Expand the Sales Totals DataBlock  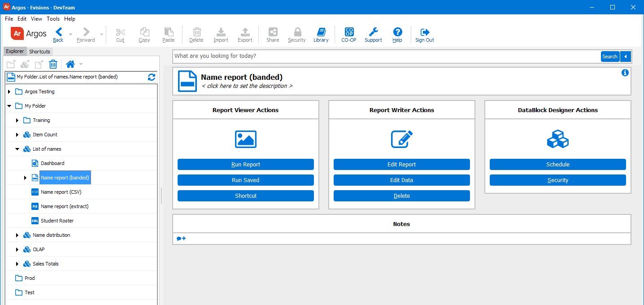point(17,264)
